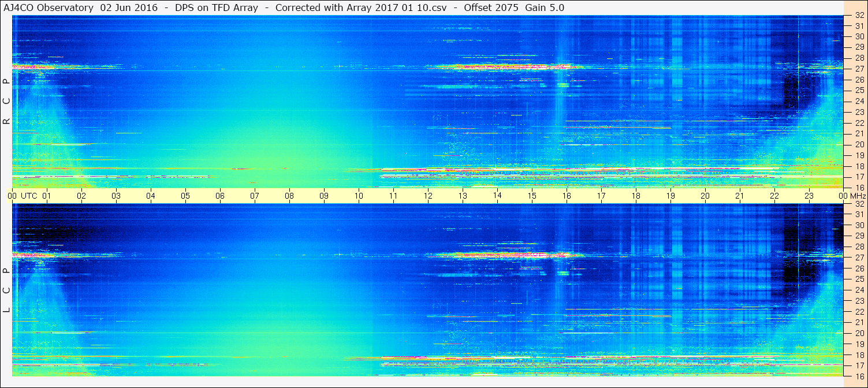Click the 18 MHz tick in RCP panel
The width and height of the screenshot is (868, 388).
(x=859, y=166)
